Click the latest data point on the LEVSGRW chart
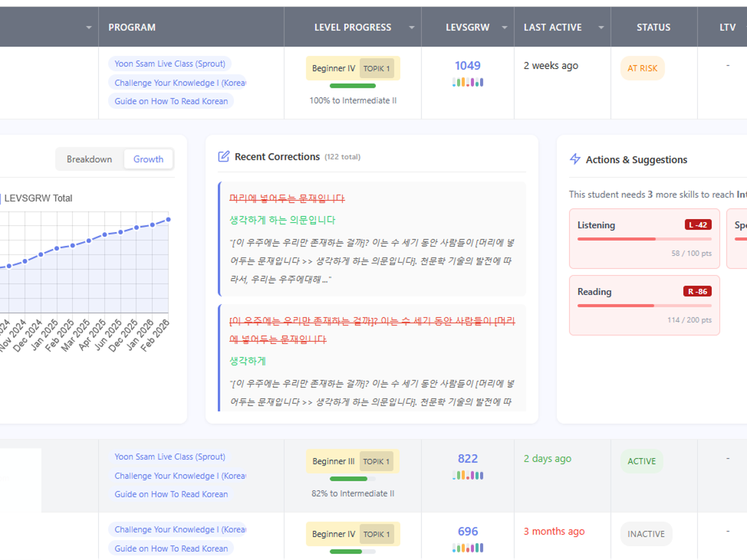The height and width of the screenshot is (560, 747). coord(167,220)
